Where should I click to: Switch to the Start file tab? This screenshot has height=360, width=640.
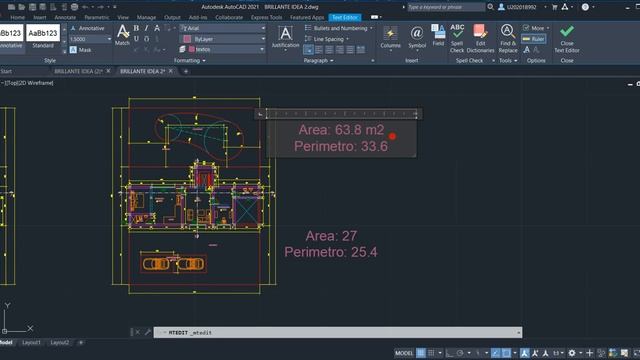pos(6,71)
